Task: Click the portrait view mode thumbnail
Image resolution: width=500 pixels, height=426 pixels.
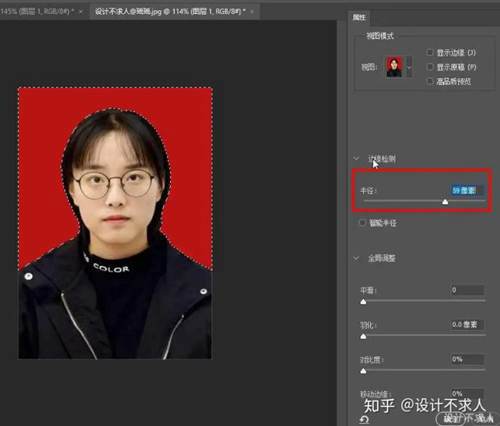Action: (x=394, y=67)
